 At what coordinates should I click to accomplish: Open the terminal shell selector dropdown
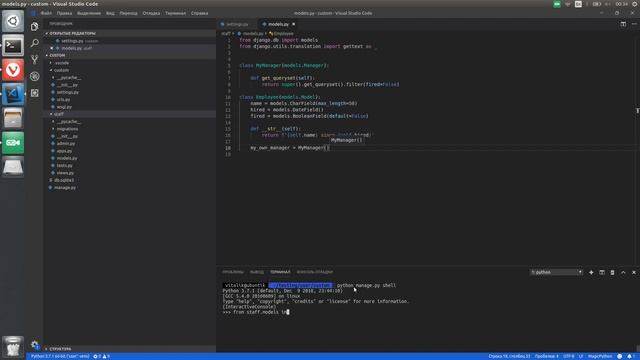[556, 272]
